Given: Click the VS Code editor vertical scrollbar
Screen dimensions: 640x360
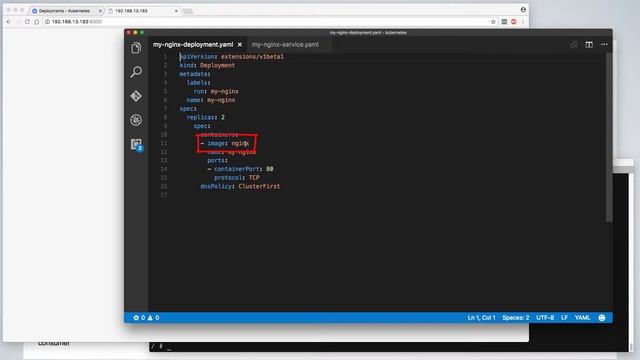Looking at the screenshot, I should (609, 138).
